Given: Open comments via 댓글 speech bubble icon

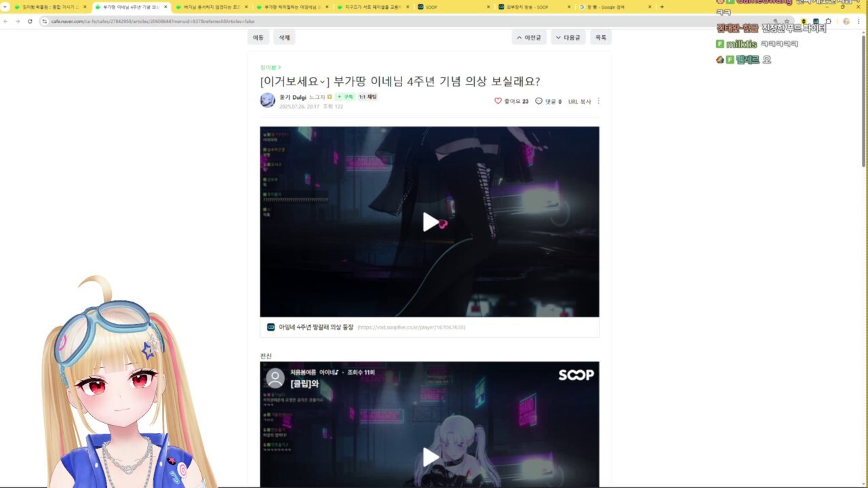Looking at the screenshot, I should tap(538, 101).
